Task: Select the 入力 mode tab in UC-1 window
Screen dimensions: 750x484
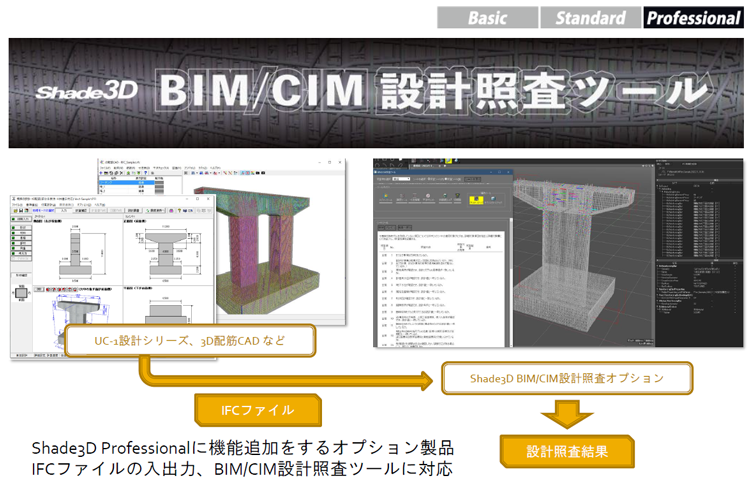Action: [x=64, y=211]
